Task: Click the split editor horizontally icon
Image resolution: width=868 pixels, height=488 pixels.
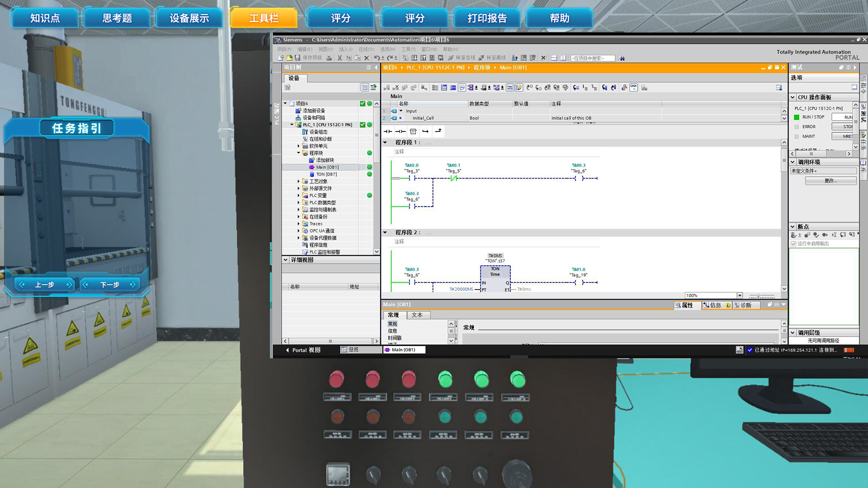Action: click(x=554, y=58)
